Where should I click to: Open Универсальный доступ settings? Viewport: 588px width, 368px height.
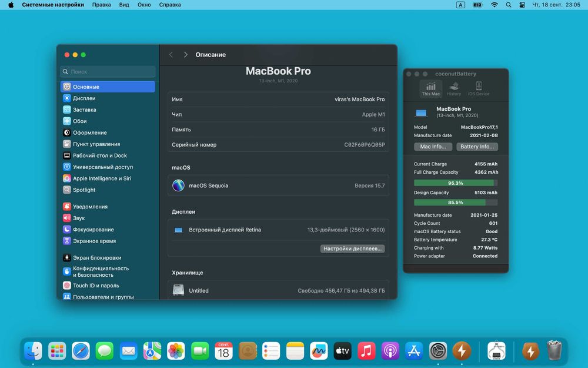click(108, 167)
